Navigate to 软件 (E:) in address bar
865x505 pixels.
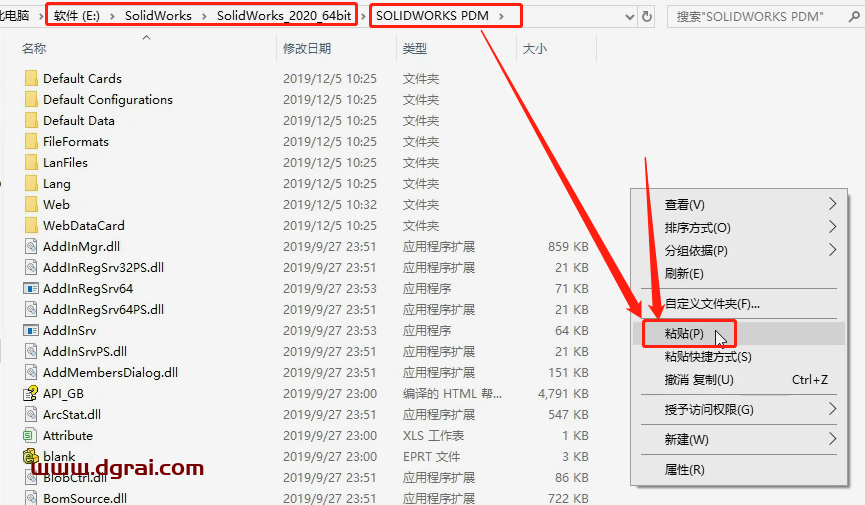tap(77, 16)
